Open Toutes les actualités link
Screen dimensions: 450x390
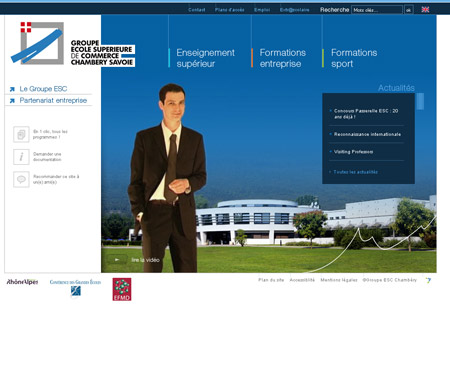click(x=356, y=172)
